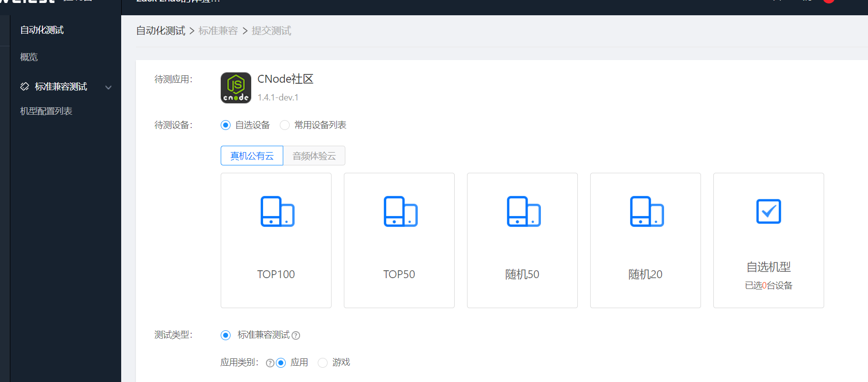
Task: Click the device icon in the TOP100 card
Action: point(277,211)
